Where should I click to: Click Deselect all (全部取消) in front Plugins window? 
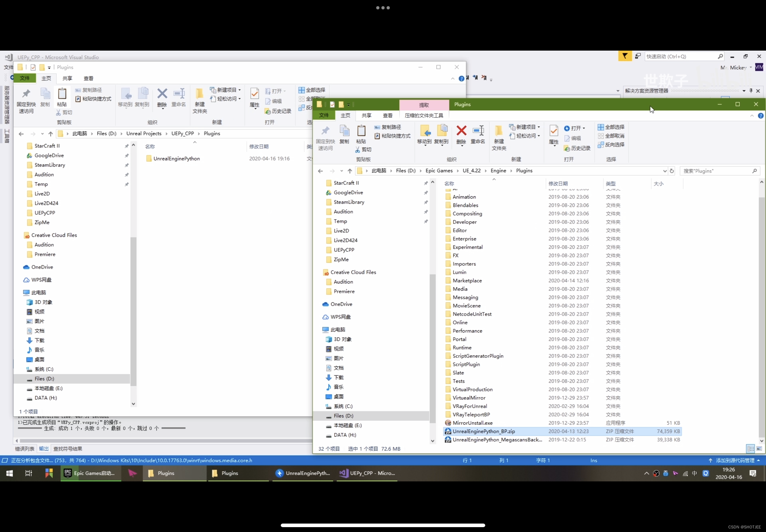point(611,136)
